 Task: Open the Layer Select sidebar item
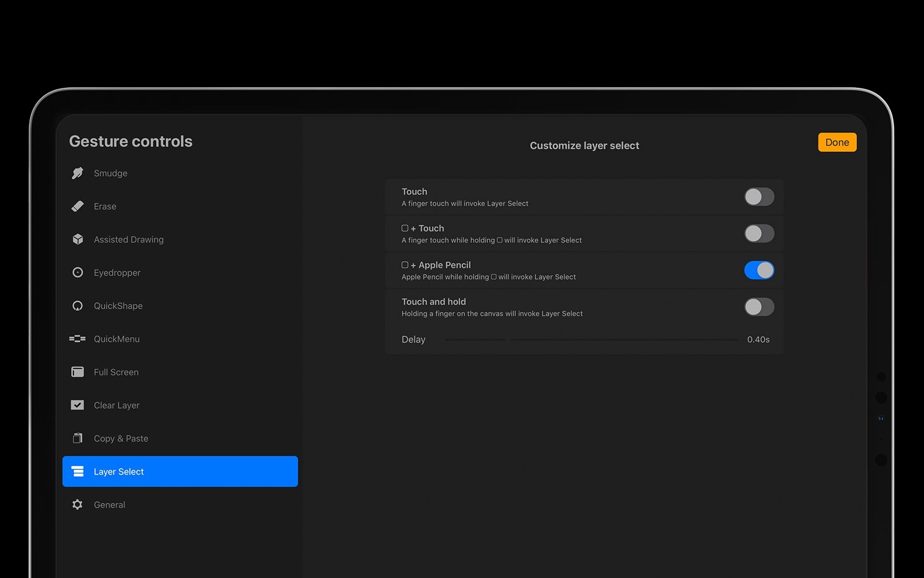[x=180, y=472]
